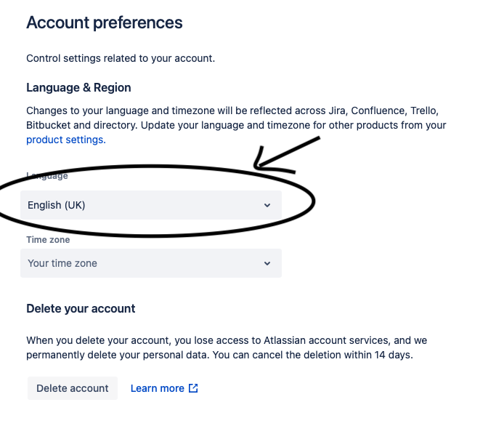
Task: Click the Language field label
Action: [x=47, y=176]
